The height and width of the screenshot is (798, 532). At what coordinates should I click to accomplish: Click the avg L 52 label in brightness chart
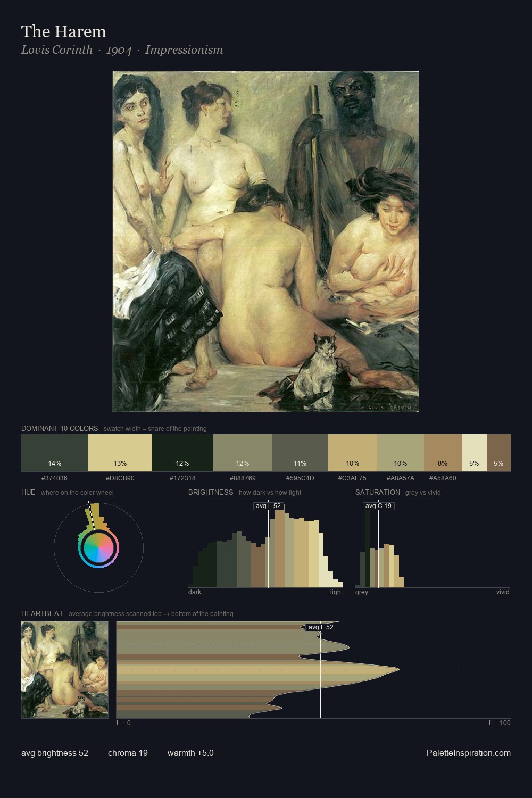pyautogui.click(x=268, y=506)
